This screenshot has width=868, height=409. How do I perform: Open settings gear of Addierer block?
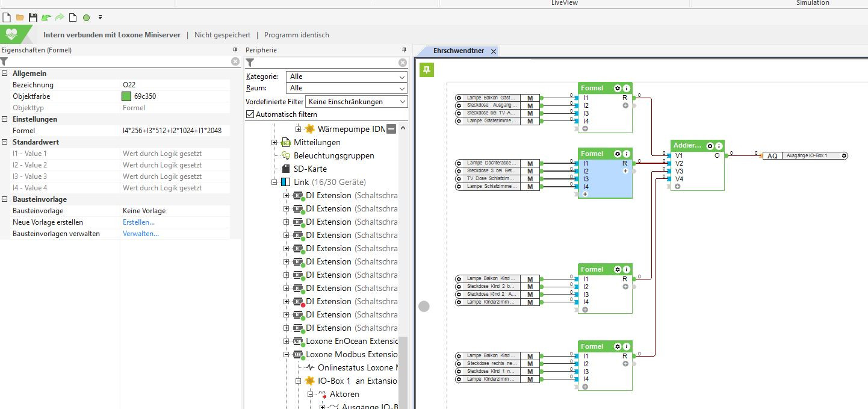pos(710,146)
